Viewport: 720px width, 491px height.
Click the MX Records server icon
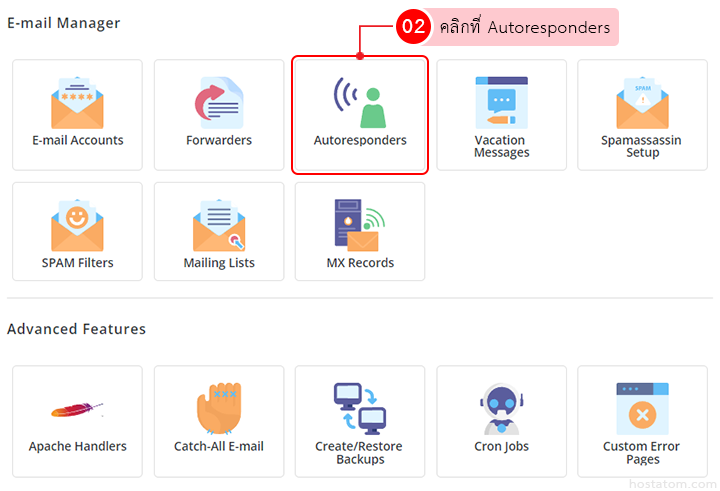click(x=360, y=225)
